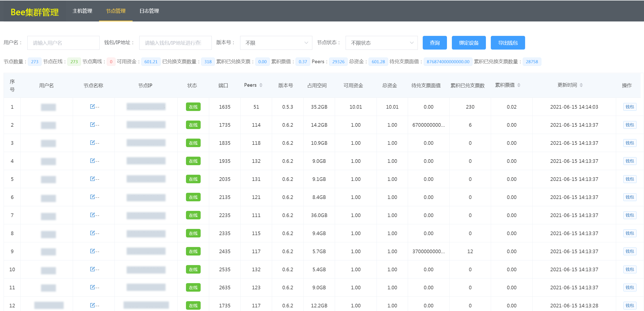Open the 版本号 dropdown showing 不限
Image resolution: width=644 pixels, height=311 pixels.
(276, 43)
